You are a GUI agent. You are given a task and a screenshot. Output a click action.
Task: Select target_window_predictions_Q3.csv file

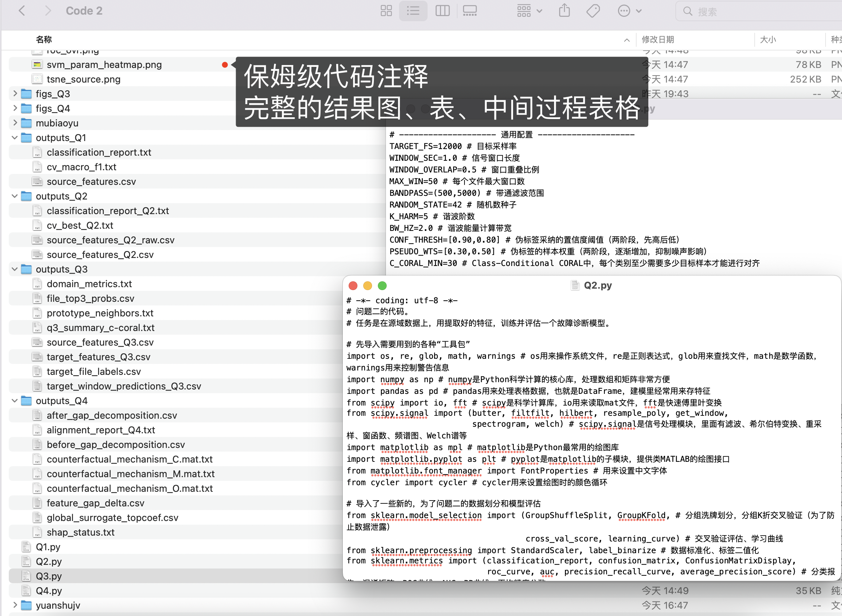coord(124,386)
